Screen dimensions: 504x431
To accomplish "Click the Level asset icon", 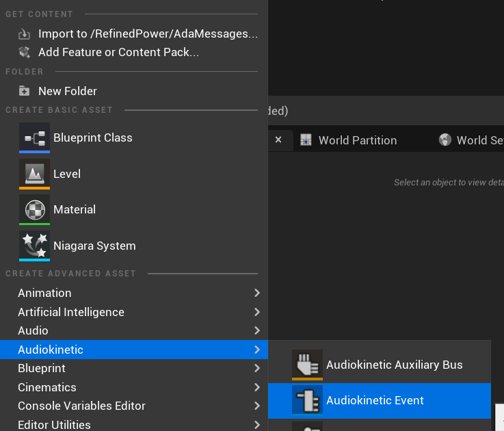I will coord(34,174).
